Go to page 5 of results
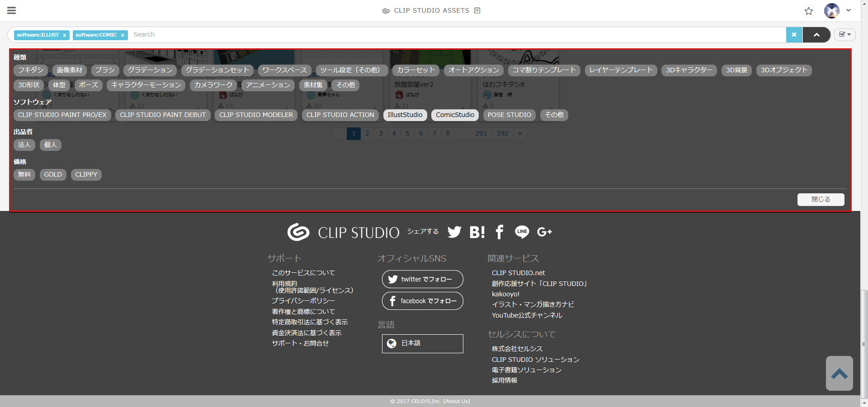 407,133
